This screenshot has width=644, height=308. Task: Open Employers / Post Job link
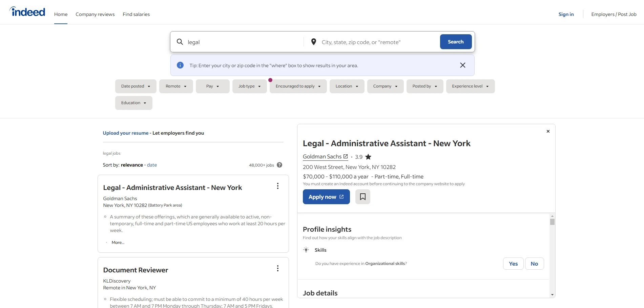click(x=614, y=14)
